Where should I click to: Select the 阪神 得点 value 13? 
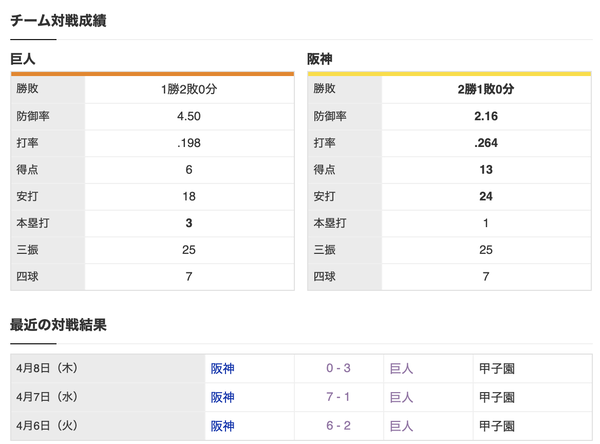(x=486, y=170)
